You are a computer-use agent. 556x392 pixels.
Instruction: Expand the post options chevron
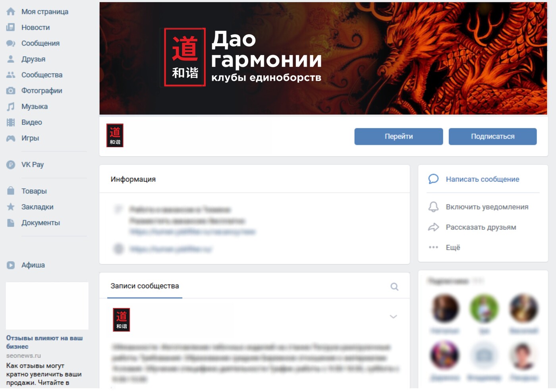tap(393, 317)
